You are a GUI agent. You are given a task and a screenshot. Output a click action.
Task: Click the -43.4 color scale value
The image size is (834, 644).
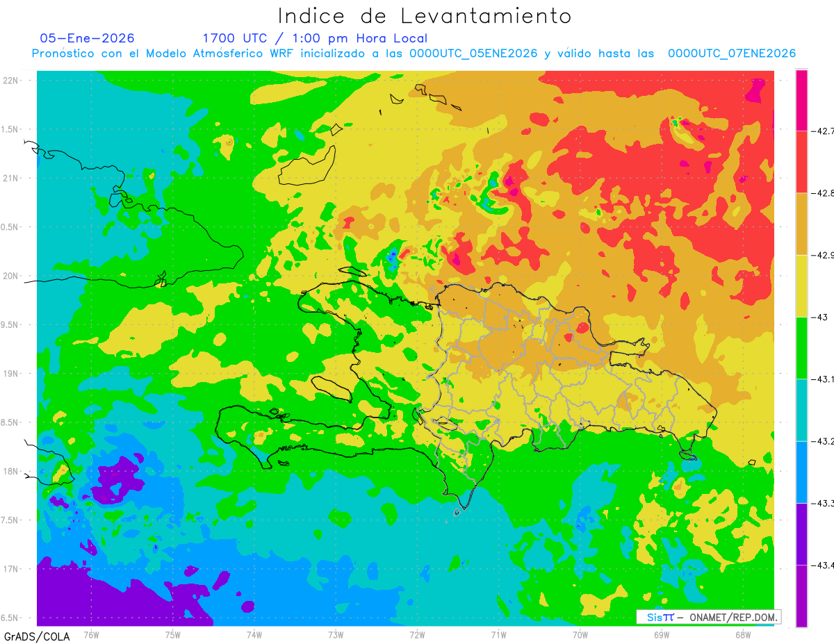[824, 565]
